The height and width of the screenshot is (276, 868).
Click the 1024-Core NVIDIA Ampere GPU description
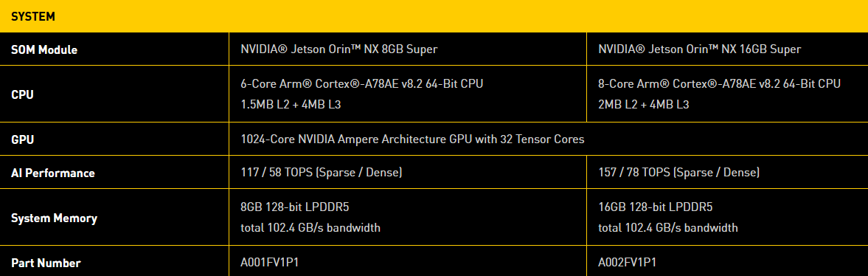click(x=412, y=139)
